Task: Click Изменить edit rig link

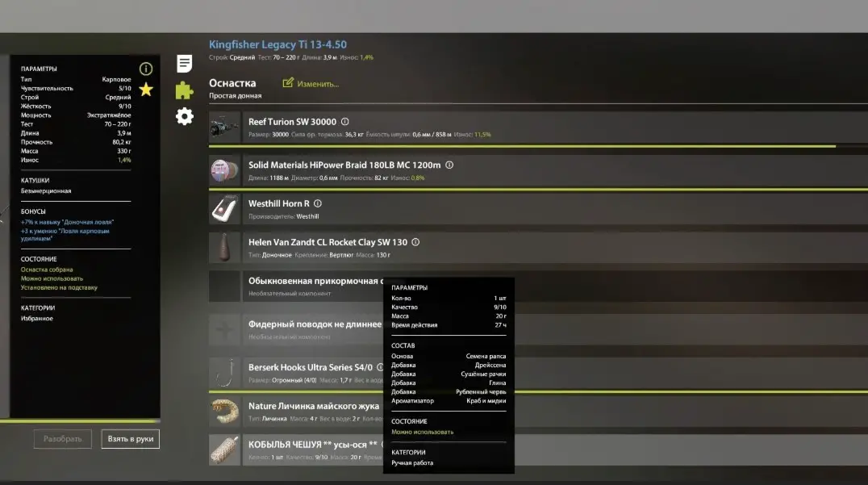Action: (x=311, y=84)
